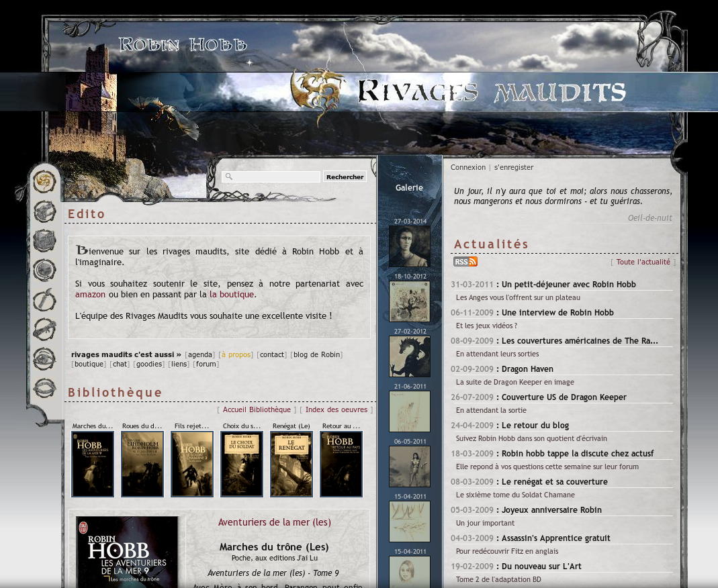This screenshot has width=718, height=588.
Task: Open Les couvertures américaines de The Ra... news
Action: tap(580, 341)
